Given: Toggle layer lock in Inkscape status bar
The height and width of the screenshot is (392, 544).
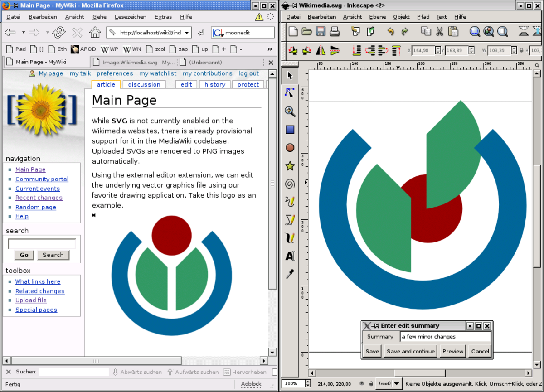Looking at the screenshot, I should [x=371, y=384].
